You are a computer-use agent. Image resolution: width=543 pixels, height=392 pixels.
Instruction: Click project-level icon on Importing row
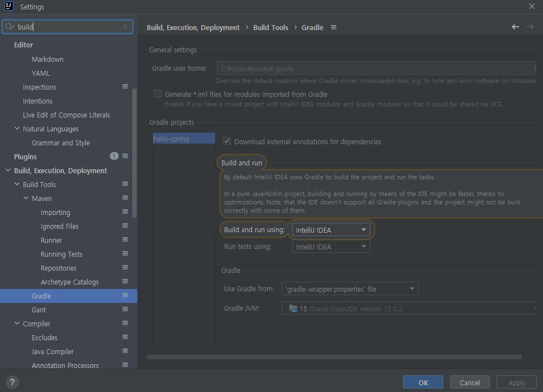coord(125,212)
